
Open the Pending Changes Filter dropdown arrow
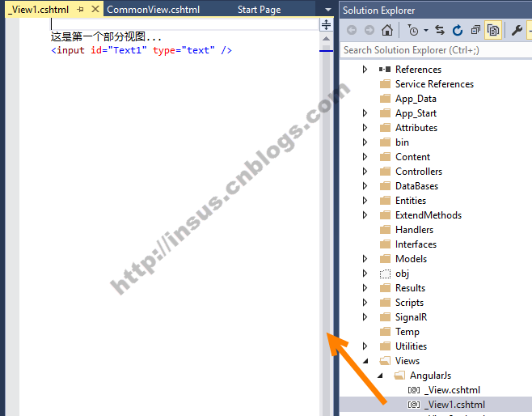point(426,30)
